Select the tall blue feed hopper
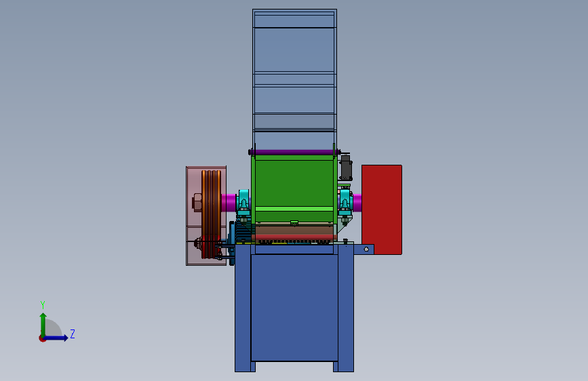Viewport: 588px width, 381px height. (294, 79)
